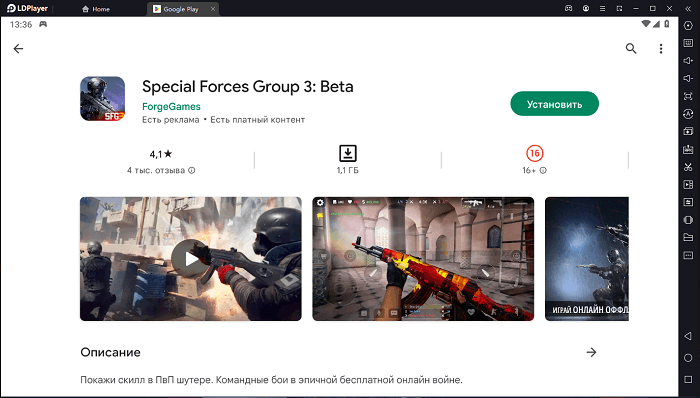Increase volume in LDPlayer sidebar
Image resolution: width=700 pixels, height=398 pixels.
pyautogui.click(x=688, y=61)
